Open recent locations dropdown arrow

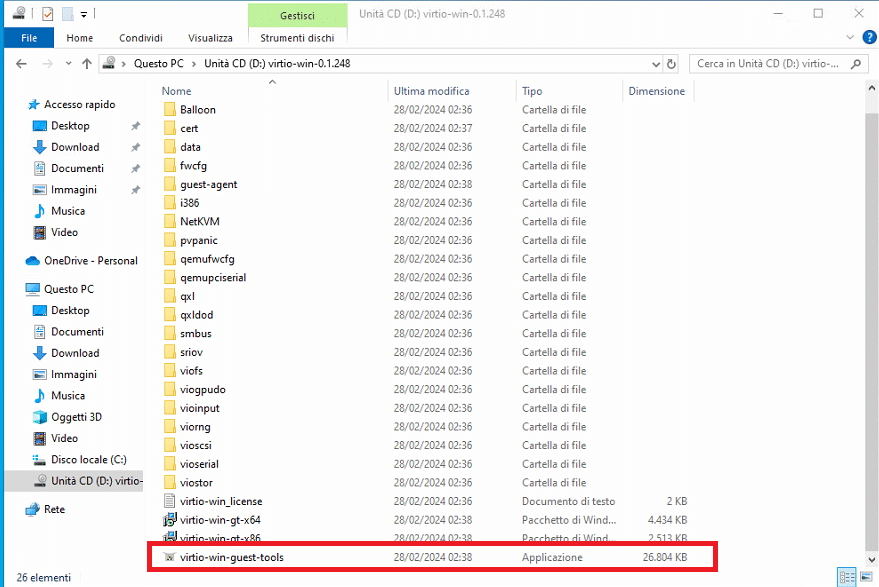[68, 64]
